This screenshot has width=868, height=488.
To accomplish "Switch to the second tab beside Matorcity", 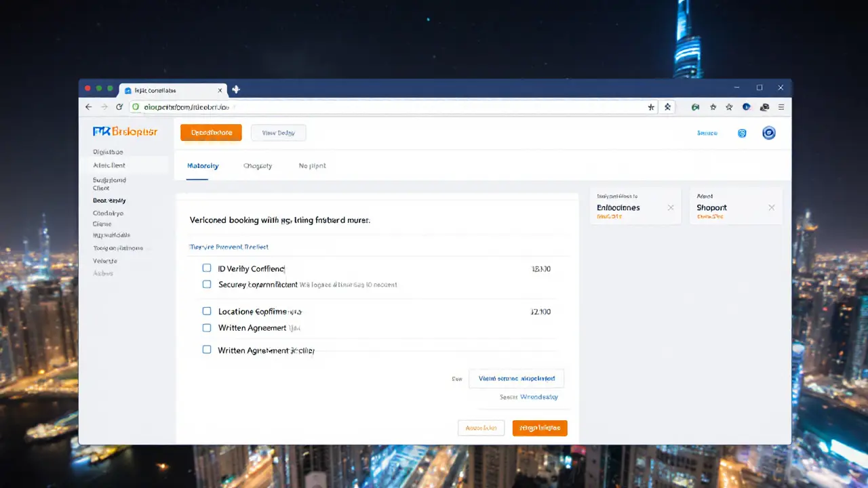I will coord(258,166).
